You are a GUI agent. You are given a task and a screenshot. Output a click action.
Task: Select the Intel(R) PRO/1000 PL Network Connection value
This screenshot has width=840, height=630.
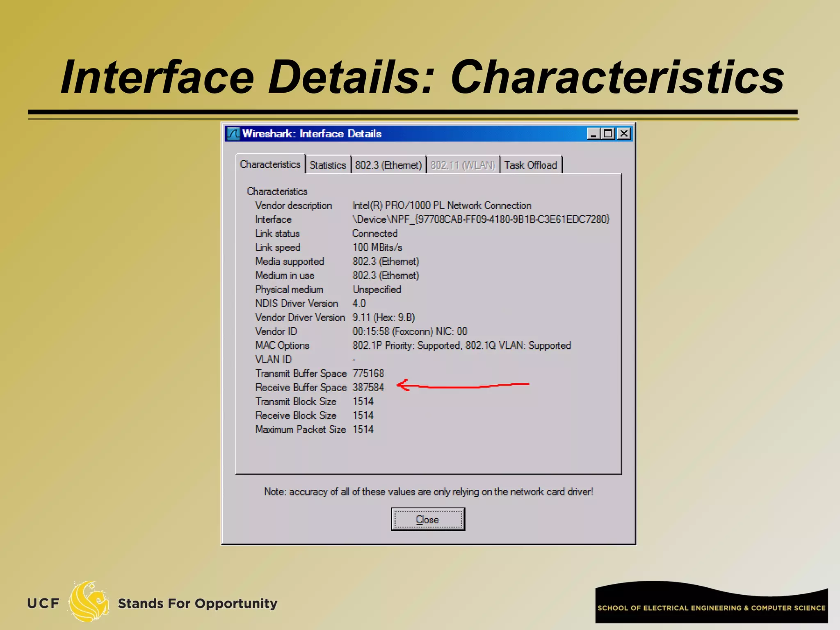442,205
